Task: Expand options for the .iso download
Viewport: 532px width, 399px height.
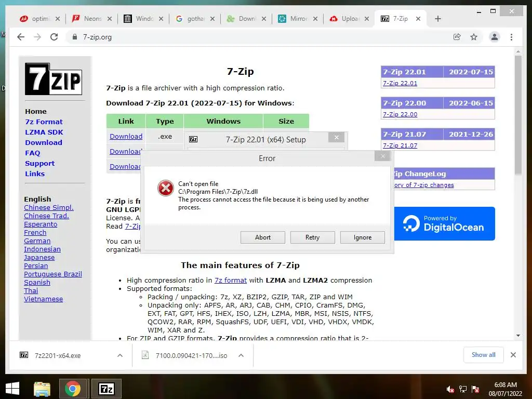Action: coord(241,355)
